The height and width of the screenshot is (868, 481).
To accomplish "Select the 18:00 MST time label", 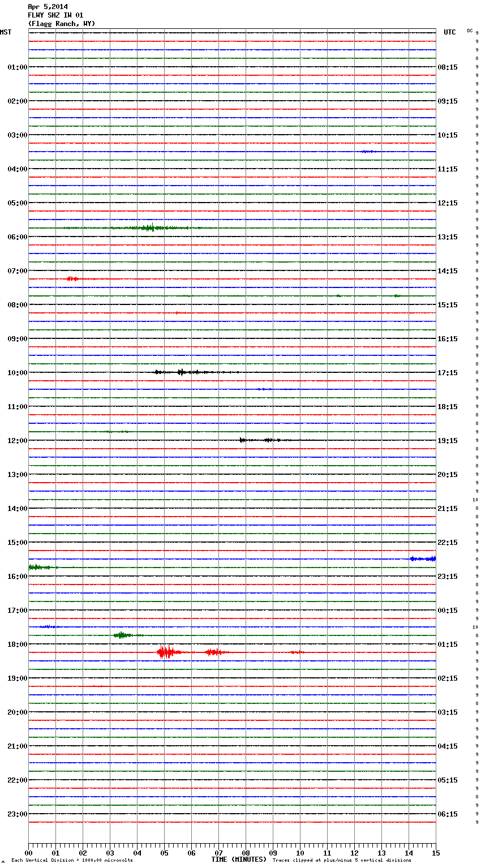I will [18, 644].
